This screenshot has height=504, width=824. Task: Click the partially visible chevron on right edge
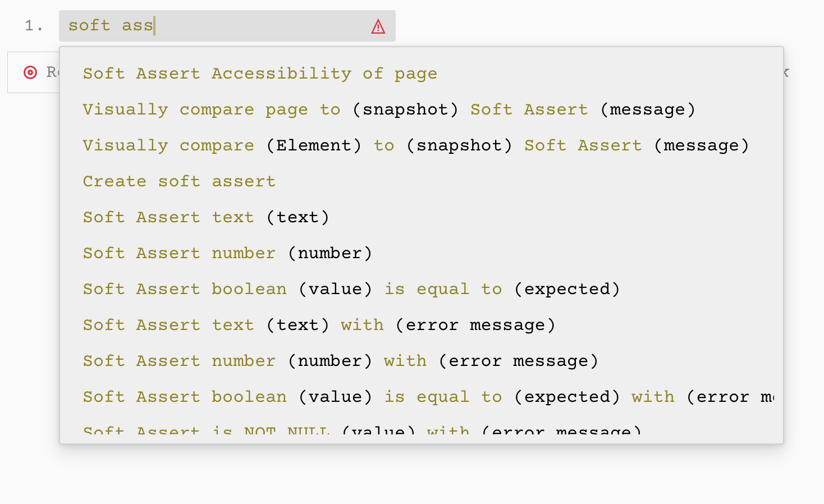[x=786, y=72]
